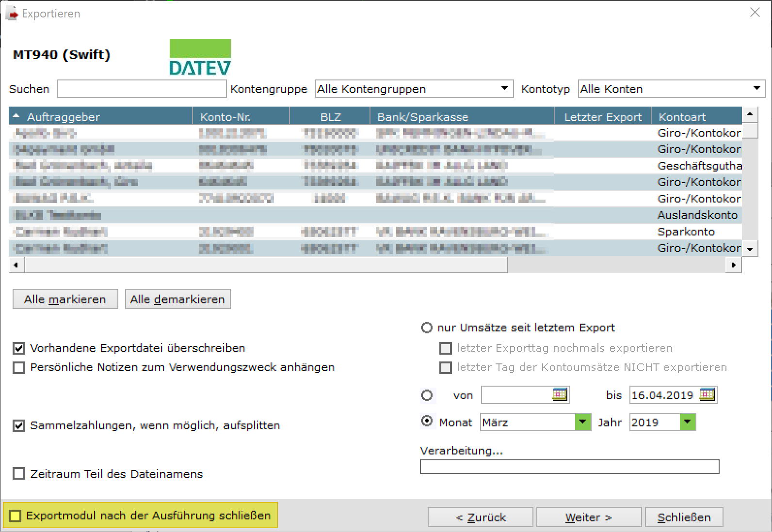Sort by the Kontoart column header

click(x=696, y=116)
